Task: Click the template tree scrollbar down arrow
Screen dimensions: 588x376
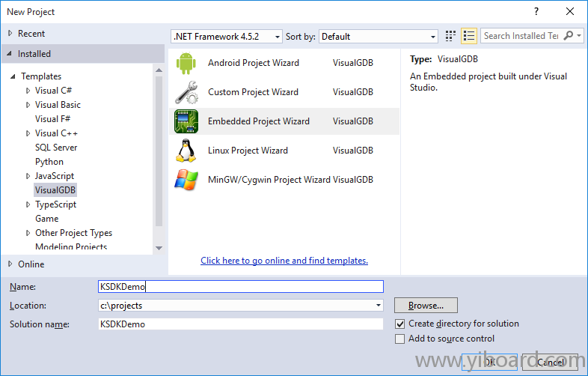Action: (x=159, y=248)
